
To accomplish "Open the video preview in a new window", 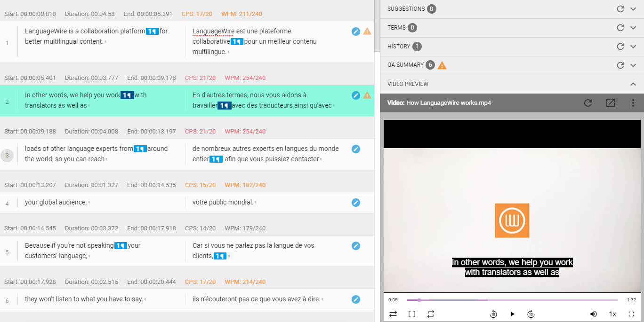I will (611, 103).
